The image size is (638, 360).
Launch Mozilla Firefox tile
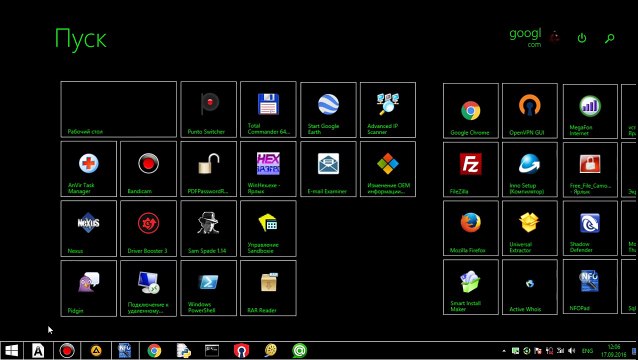pyautogui.click(x=471, y=228)
